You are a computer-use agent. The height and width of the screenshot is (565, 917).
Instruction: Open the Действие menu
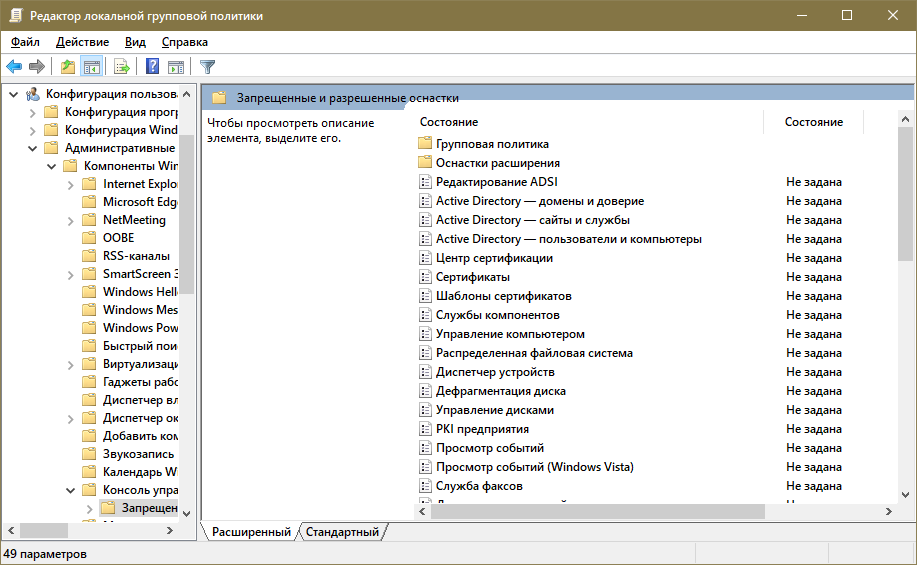pos(82,42)
